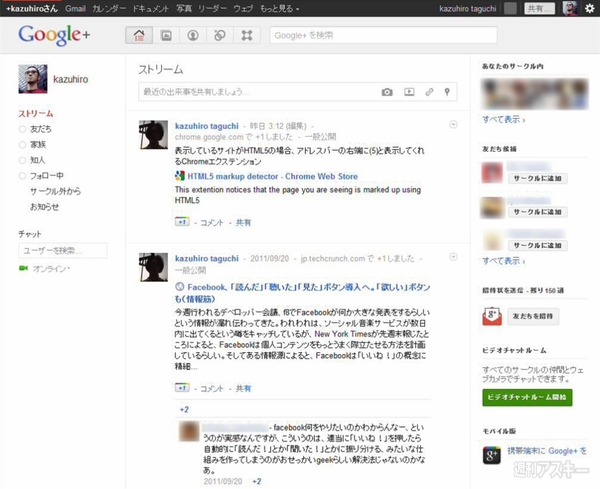The image size is (600, 489).
Task: Click ストリーム in the left sidebar
Action: tap(36, 114)
